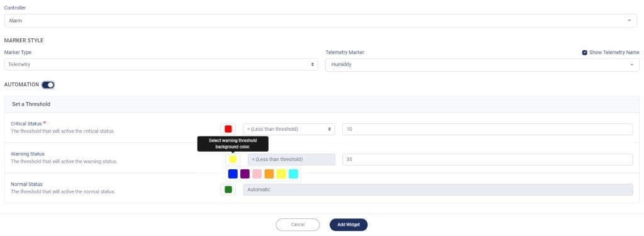Click the red Critical Status color box
644x236 pixels.
[228, 129]
